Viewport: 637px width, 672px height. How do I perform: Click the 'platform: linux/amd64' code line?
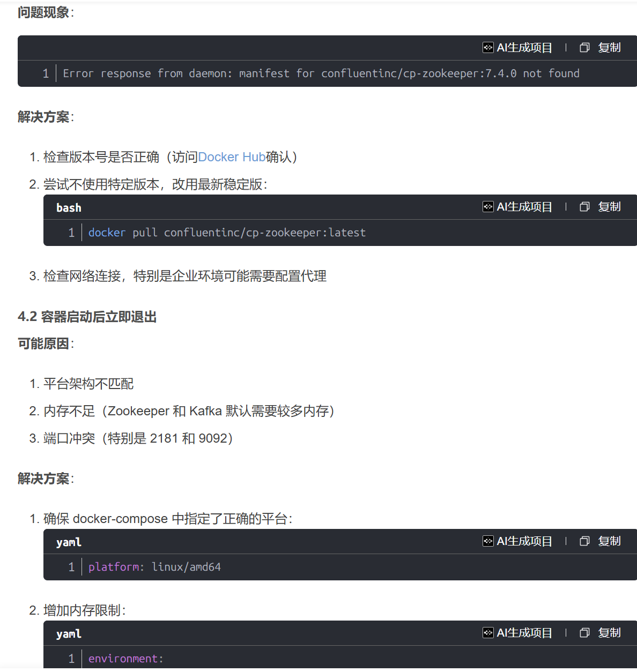[154, 567]
